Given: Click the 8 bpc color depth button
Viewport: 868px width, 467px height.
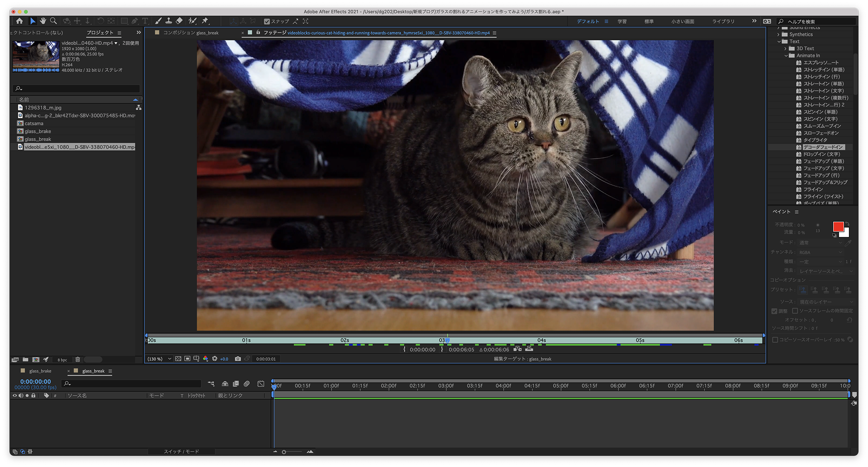Looking at the screenshot, I should click(x=62, y=360).
